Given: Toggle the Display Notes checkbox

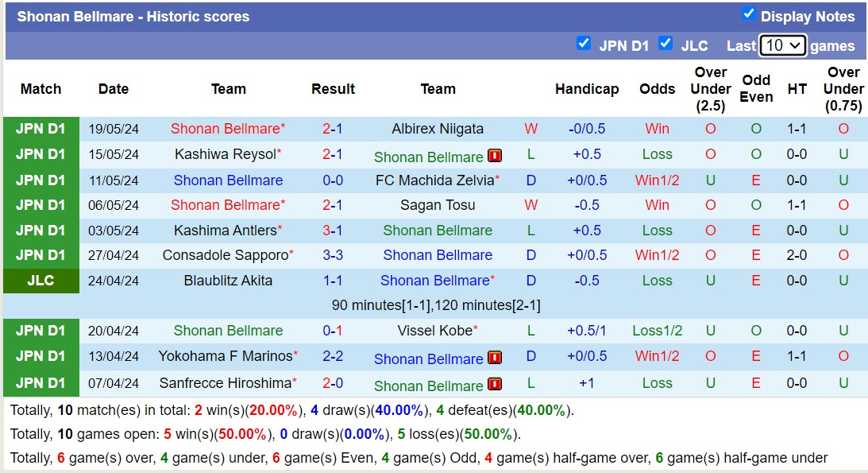Looking at the screenshot, I should (748, 14).
